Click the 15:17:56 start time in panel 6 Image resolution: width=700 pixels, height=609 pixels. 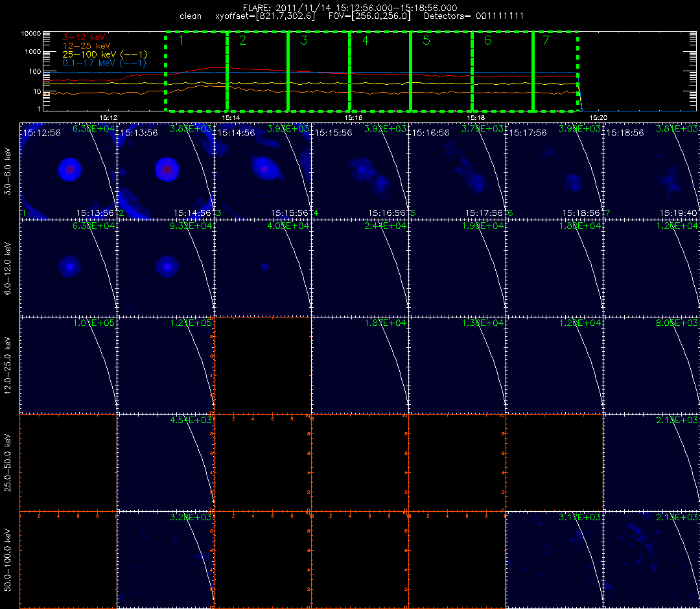click(x=528, y=133)
